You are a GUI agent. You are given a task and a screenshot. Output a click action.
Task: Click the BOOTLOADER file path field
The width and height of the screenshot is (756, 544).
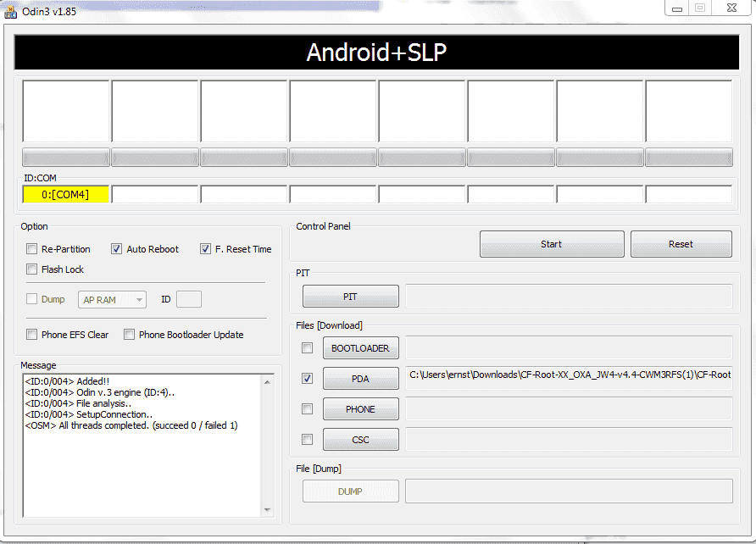569,347
